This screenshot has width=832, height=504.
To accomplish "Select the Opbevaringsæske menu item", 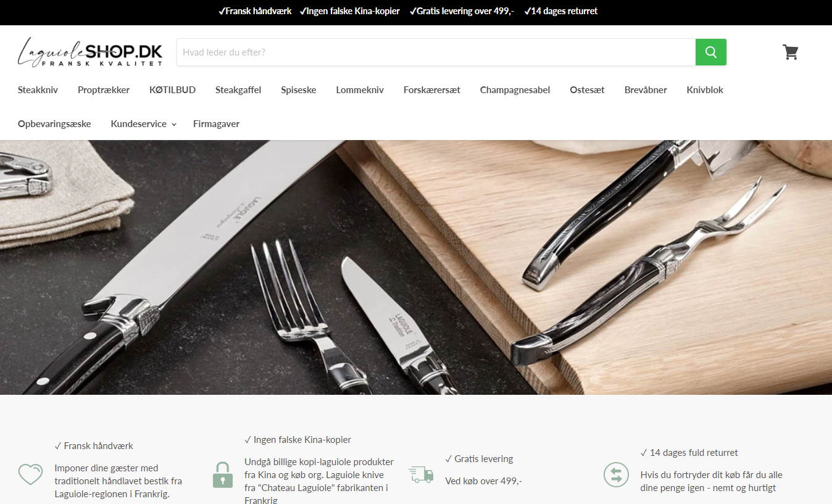I will (x=54, y=124).
